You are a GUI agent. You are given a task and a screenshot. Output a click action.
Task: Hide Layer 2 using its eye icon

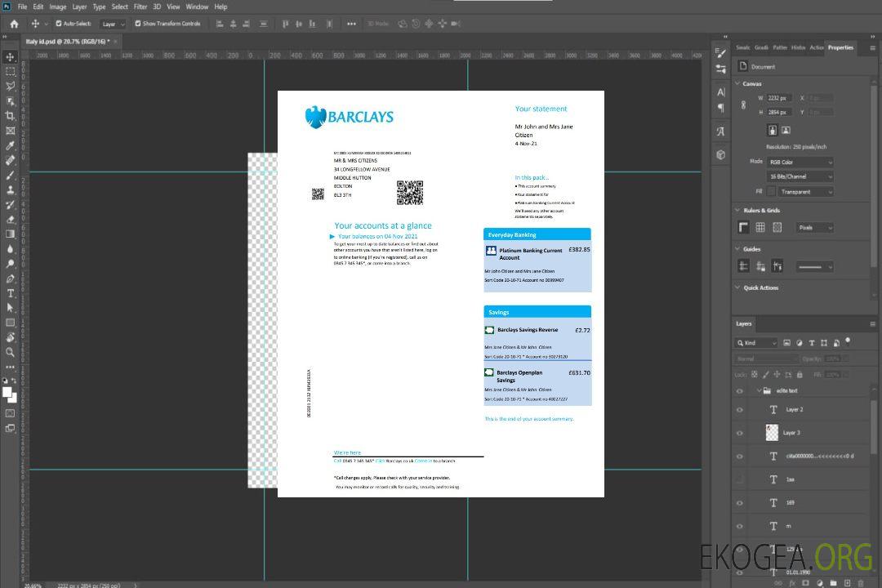click(740, 410)
